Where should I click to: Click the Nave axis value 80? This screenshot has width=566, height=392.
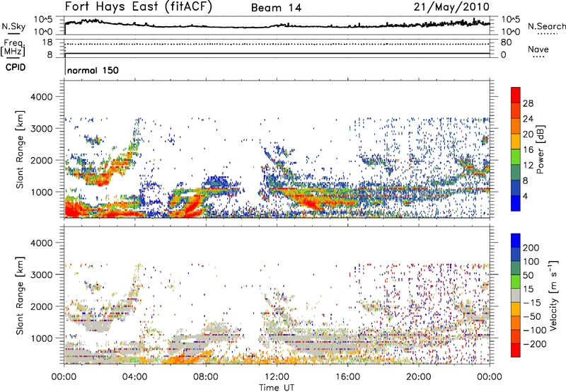(506, 42)
